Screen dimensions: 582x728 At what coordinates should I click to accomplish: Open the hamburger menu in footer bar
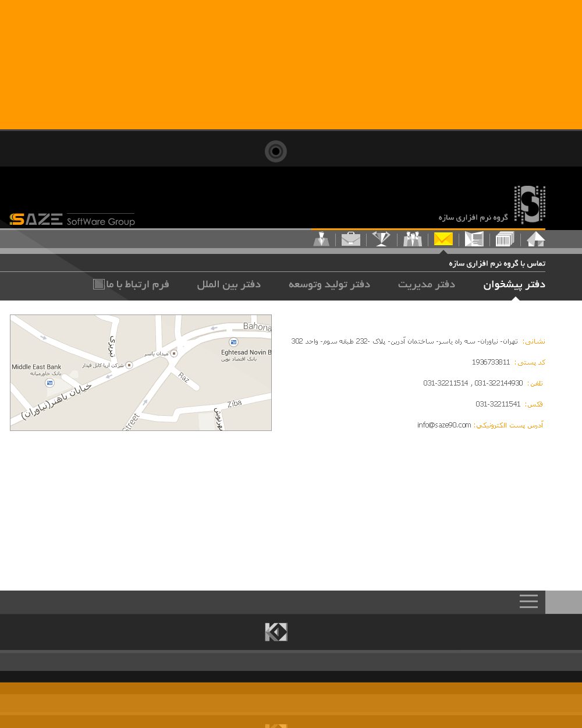(x=528, y=602)
